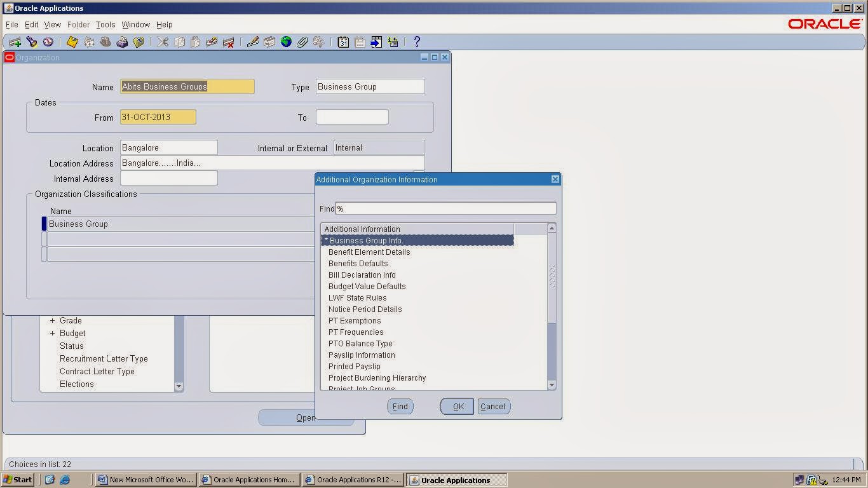This screenshot has width=868, height=488.
Task: Click the Dates To field
Action: coord(352,117)
